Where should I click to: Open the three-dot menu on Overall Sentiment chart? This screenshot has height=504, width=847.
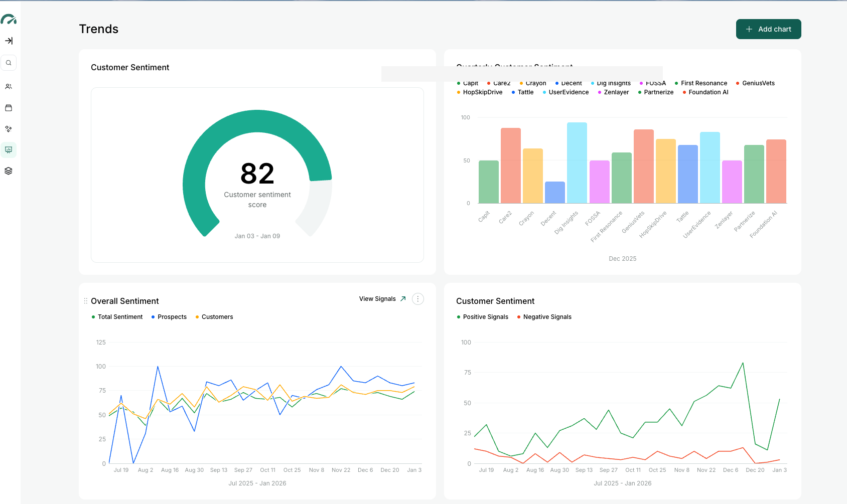417,298
